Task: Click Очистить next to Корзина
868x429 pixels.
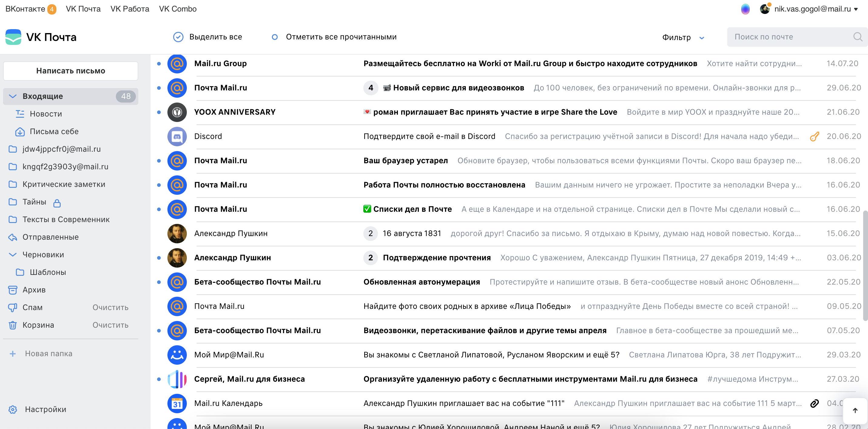Action: (110, 325)
